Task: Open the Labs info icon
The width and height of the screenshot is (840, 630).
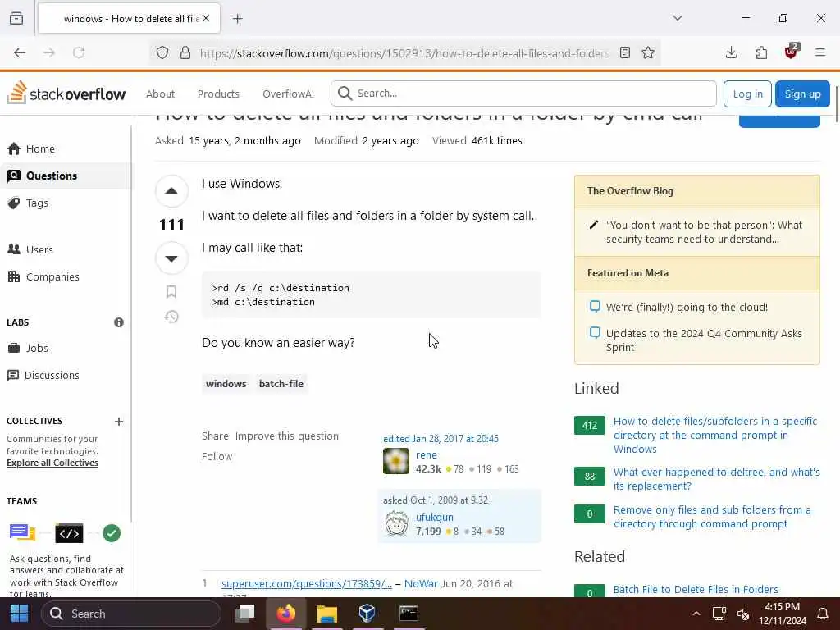Action: [119, 322]
